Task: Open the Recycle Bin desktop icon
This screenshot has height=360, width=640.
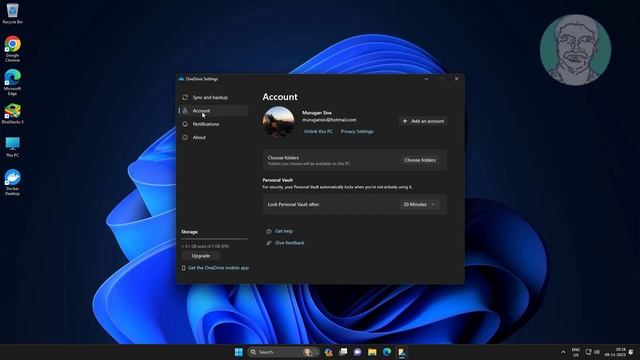Action: tap(12, 13)
